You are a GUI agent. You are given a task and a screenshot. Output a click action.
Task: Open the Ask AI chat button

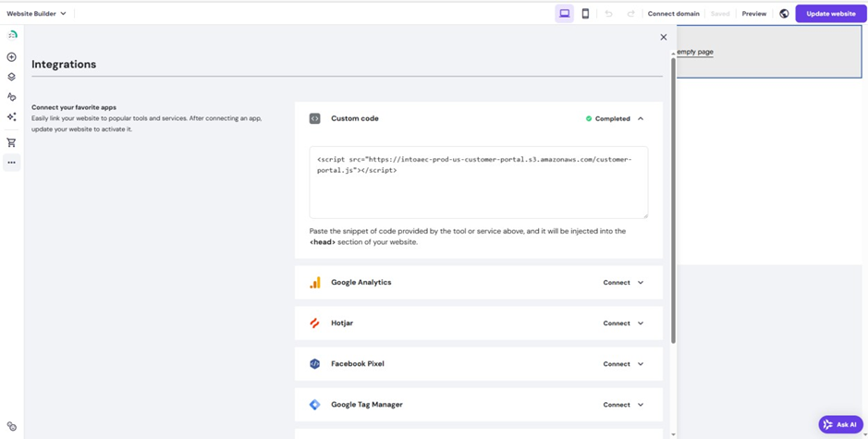point(840,424)
